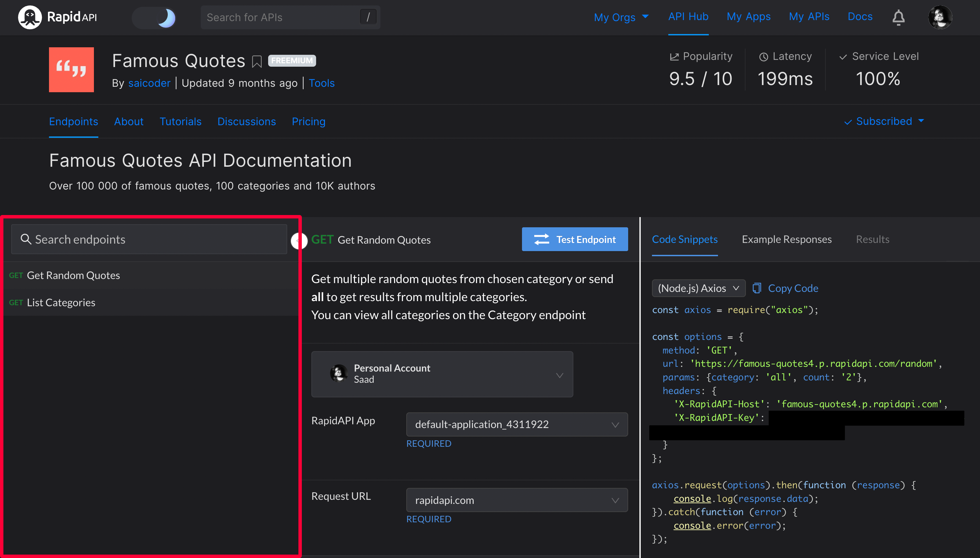Switch to the Example Responses tab
The height and width of the screenshot is (558, 980).
(x=786, y=240)
